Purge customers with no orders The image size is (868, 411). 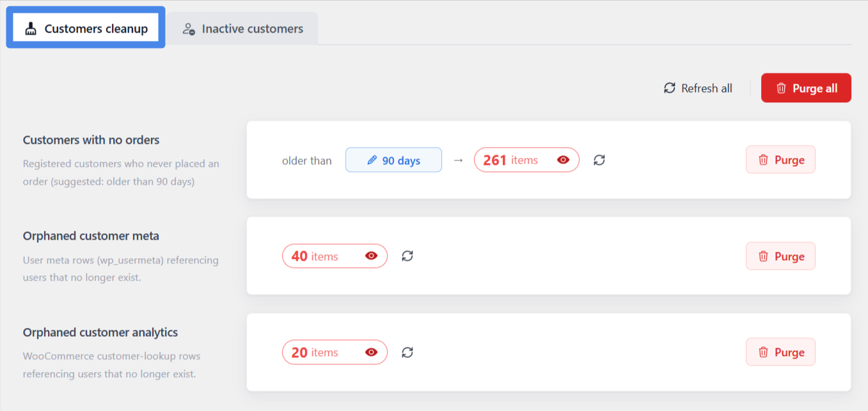click(780, 160)
